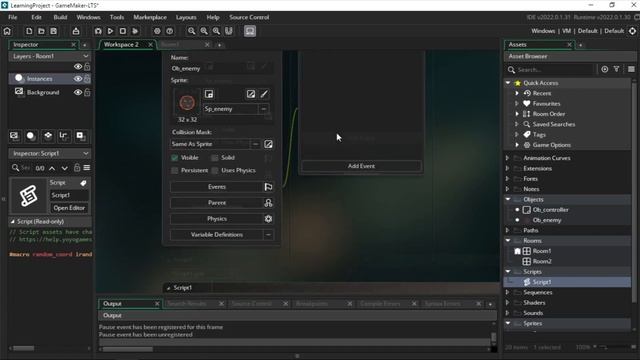
Task: Open the Tools menu
Action: (117, 17)
